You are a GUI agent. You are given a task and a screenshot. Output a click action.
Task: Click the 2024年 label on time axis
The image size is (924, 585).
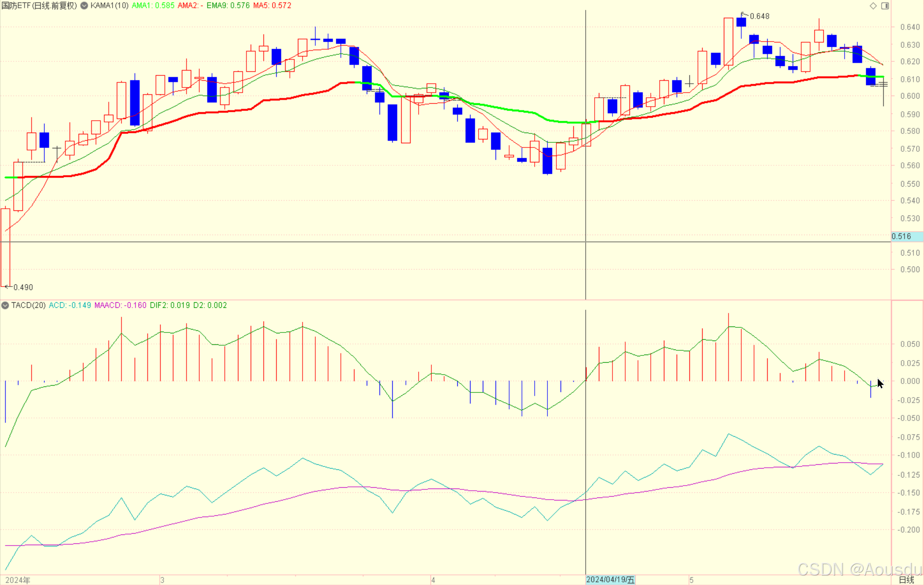18,580
